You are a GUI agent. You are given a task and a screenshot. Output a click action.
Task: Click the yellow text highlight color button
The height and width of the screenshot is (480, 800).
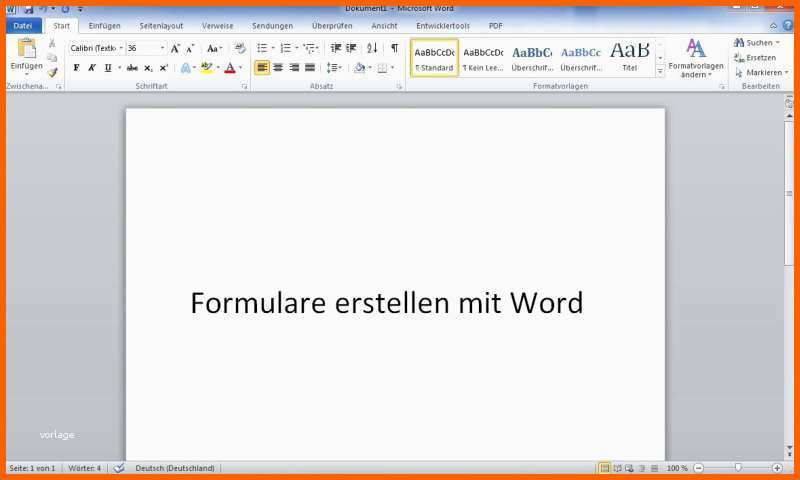click(206, 68)
